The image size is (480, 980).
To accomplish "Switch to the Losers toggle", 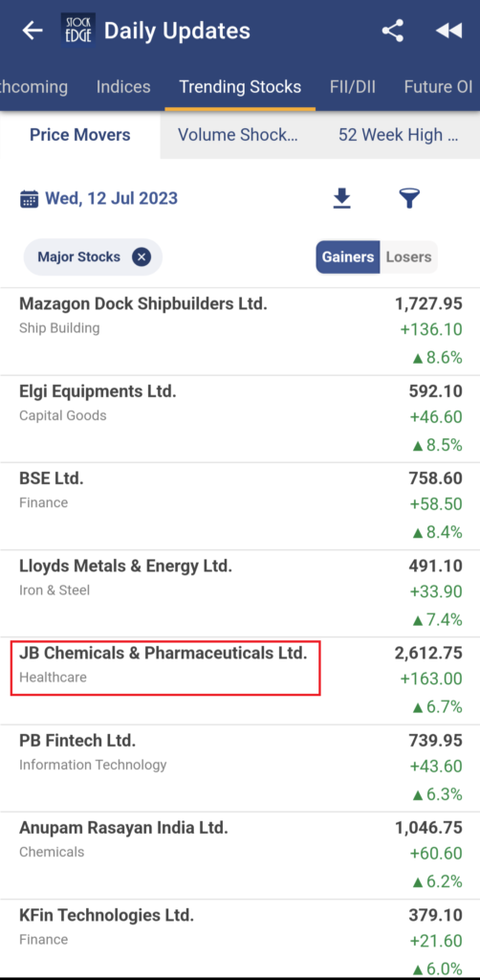I will [x=409, y=256].
